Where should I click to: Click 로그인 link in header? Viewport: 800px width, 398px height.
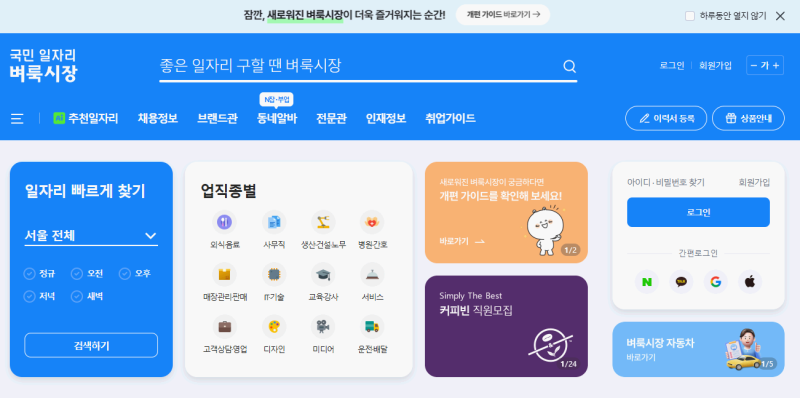tap(672, 65)
